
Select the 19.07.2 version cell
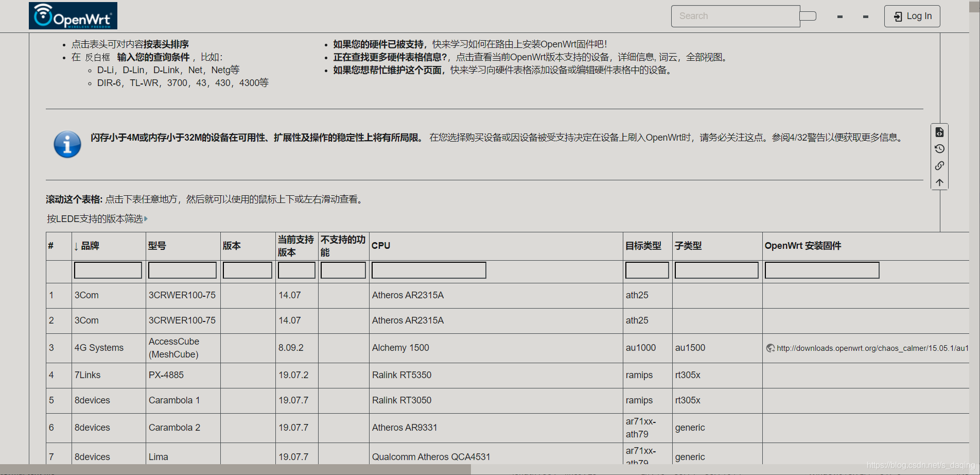297,376
